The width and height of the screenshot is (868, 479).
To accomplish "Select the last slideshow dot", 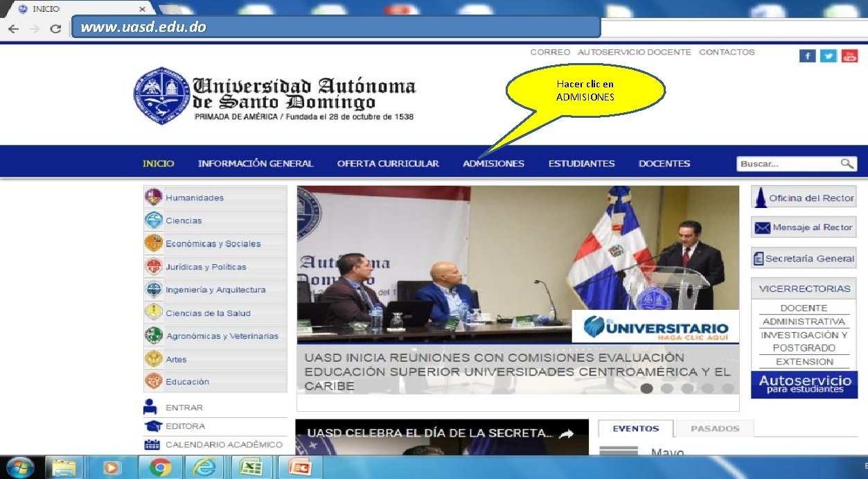I will coord(727,388).
